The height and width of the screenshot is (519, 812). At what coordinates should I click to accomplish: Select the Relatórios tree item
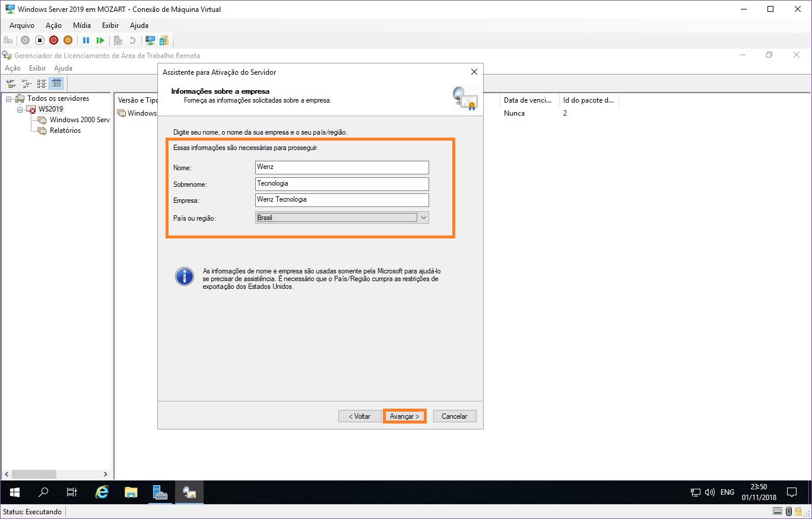65,130
